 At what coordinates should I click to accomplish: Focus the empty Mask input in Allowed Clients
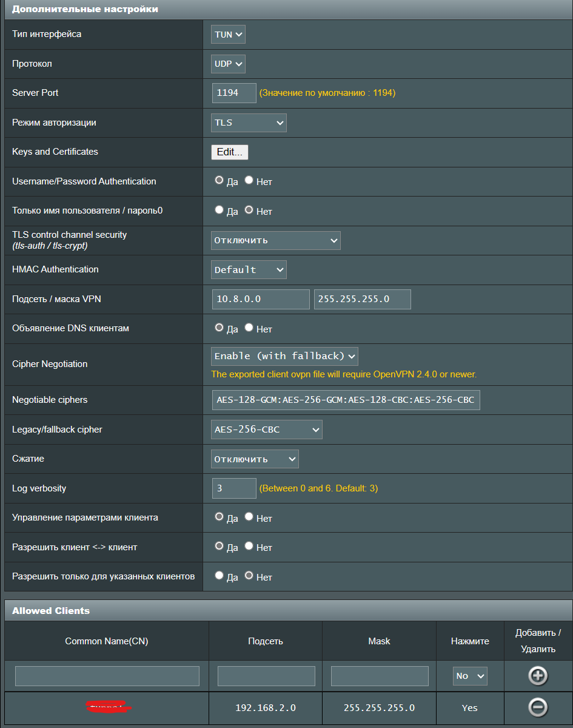click(380, 676)
